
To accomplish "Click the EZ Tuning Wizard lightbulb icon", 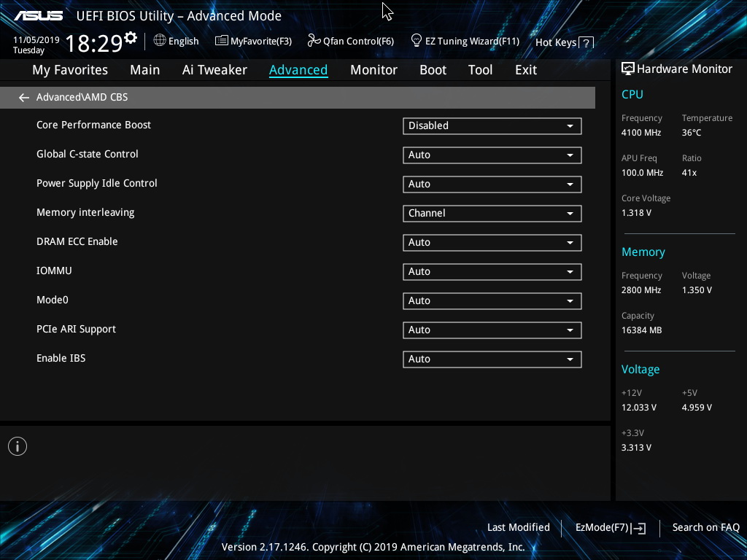I will 417,41.
